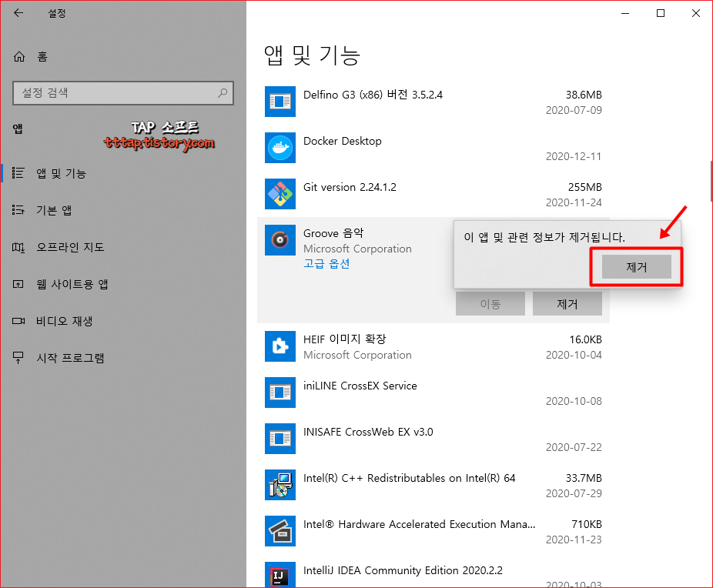Select iniLINE CrossEX Service entry

click(433, 393)
